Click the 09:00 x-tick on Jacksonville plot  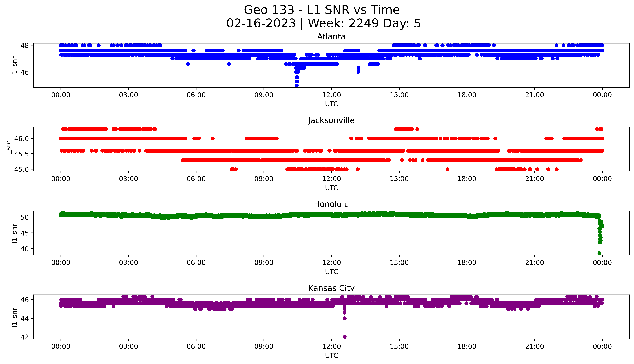coord(264,179)
